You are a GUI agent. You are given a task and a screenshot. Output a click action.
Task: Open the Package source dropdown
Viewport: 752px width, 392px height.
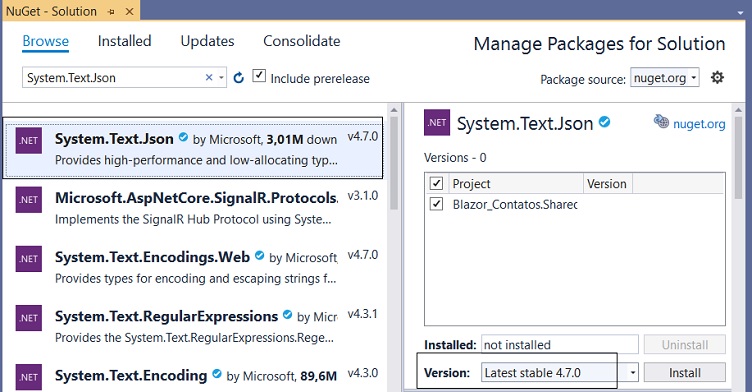coord(665,78)
